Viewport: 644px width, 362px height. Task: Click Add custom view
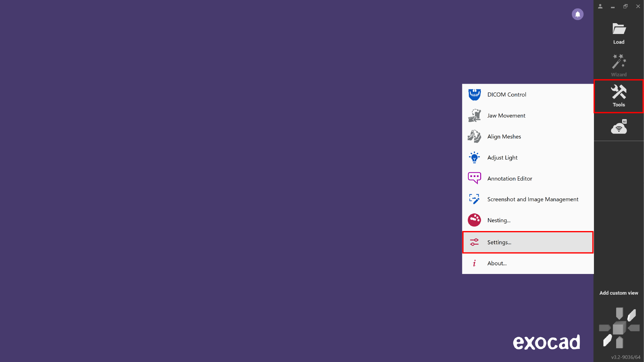[x=619, y=293]
